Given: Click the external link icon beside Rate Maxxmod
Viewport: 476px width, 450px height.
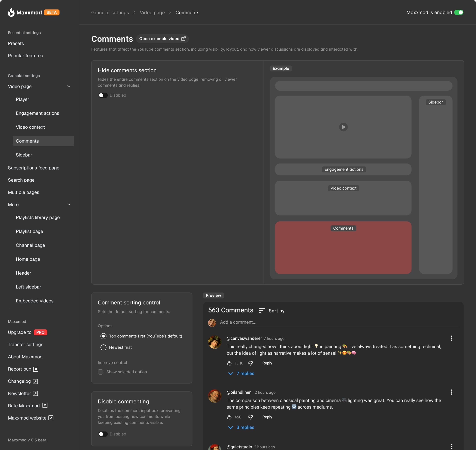Looking at the screenshot, I should (45, 405).
